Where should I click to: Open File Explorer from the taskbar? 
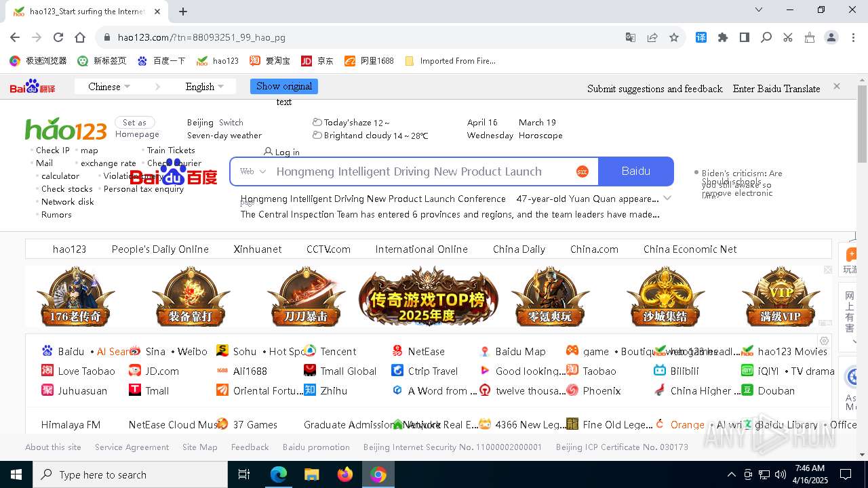tap(312, 474)
